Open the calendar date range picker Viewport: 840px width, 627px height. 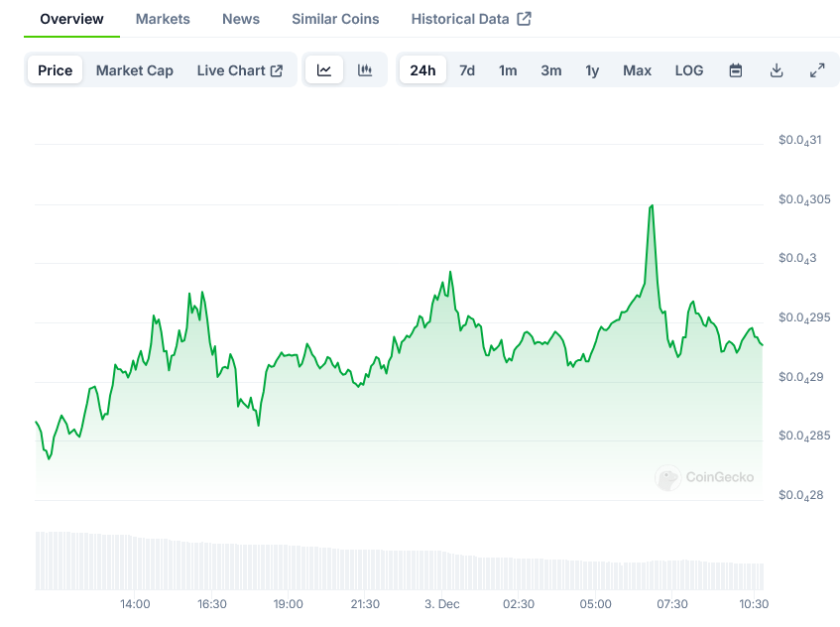tap(736, 70)
